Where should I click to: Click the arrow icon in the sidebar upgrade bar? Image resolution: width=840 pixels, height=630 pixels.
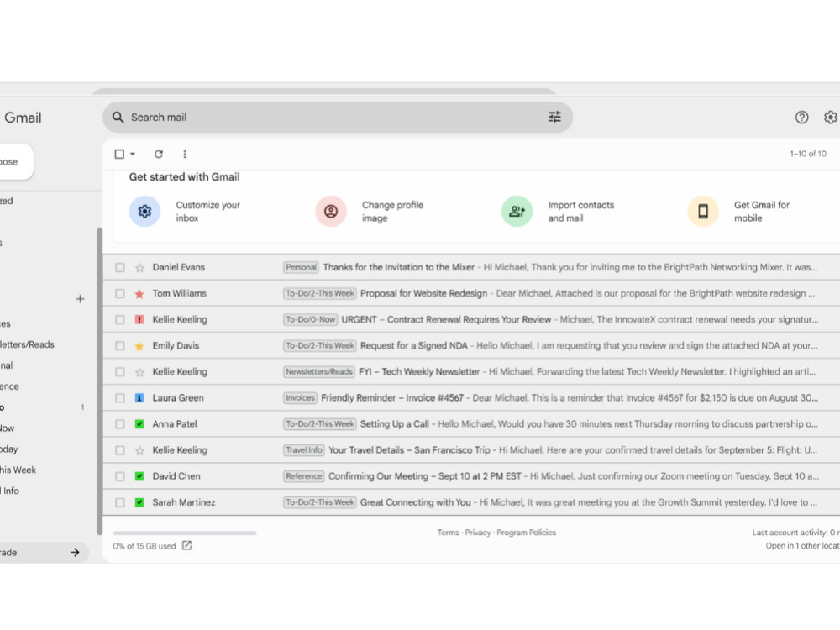pyautogui.click(x=75, y=553)
